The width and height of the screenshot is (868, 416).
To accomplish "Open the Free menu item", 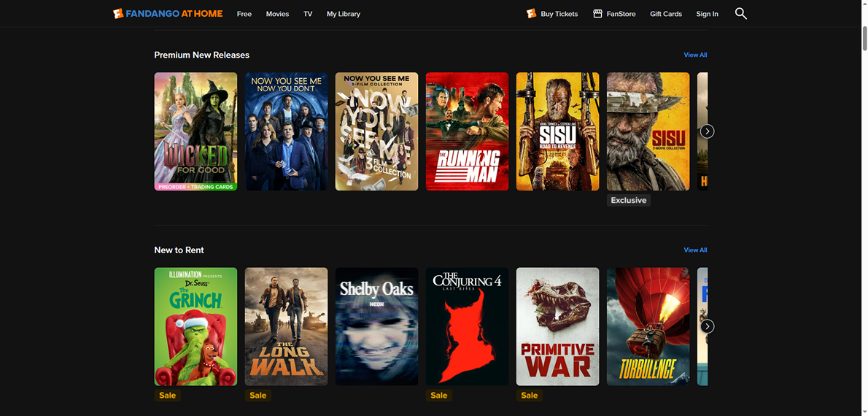I will pyautogui.click(x=244, y=14).
